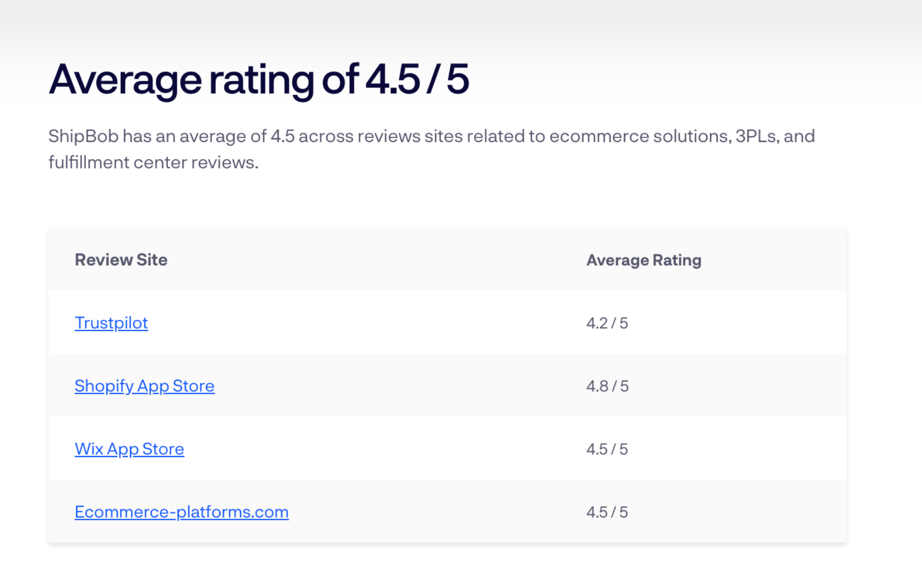Viewport: 922px width, 588px height.
Task: Click the Wix App Store rating value
Action: click(607, 449)
